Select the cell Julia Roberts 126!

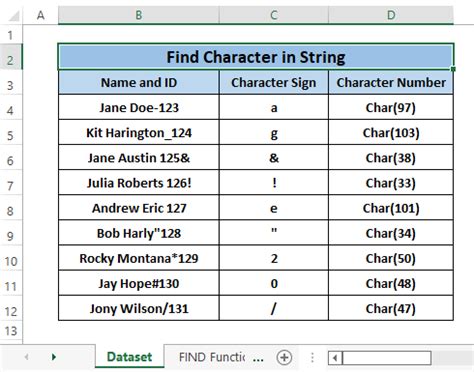click(x=139, y=183)
